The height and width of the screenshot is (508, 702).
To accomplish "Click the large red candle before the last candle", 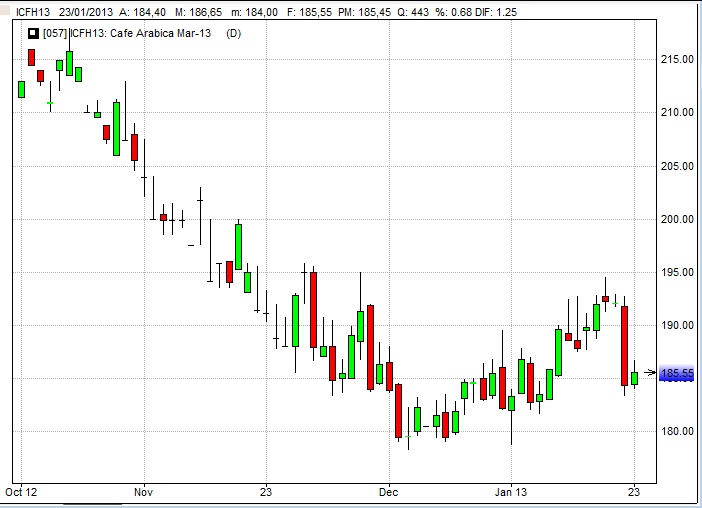I will point(625,345).
